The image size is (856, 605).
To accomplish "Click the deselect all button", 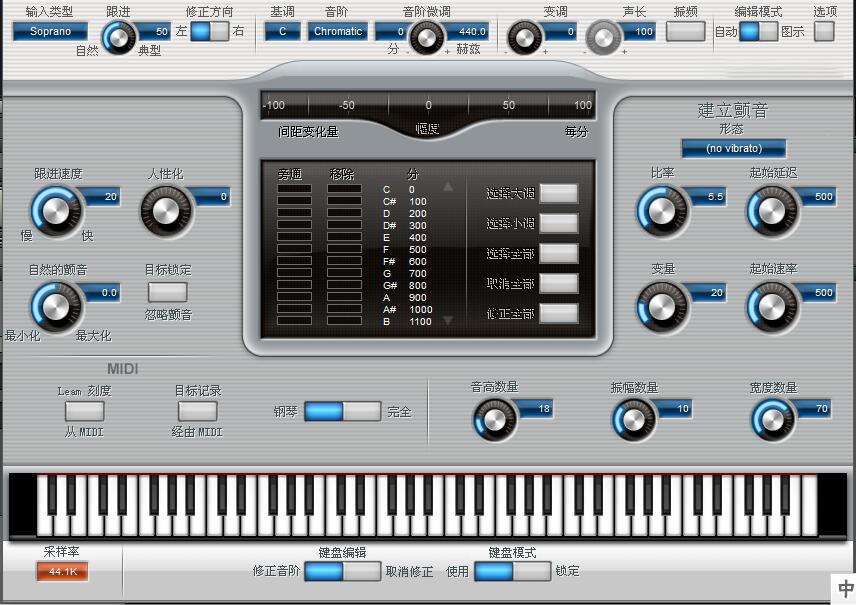I will (558, 283).
